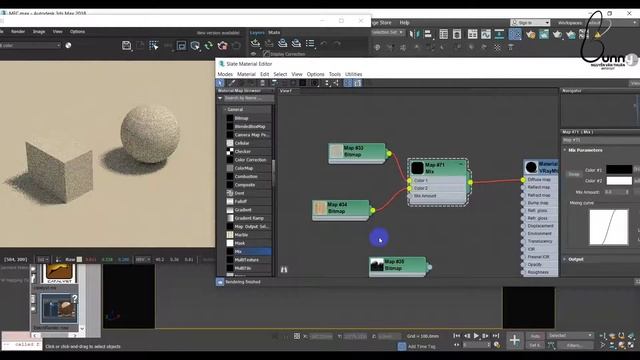Open the Curve Editor icon
Image resolution: width=640 pixels, height=360 pixels.
pyautogui.click(x=486, y=34)
